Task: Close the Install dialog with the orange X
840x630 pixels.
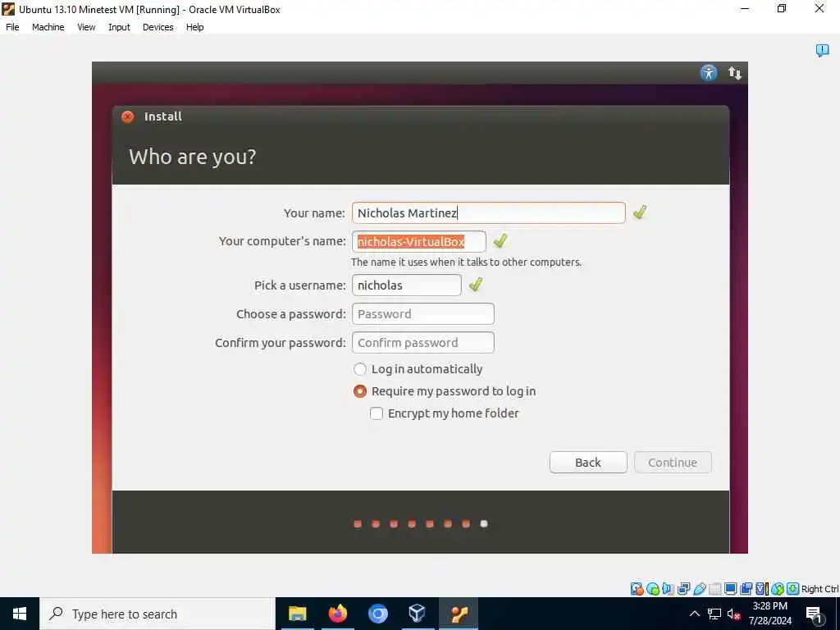Action: [x=127, y=116]
